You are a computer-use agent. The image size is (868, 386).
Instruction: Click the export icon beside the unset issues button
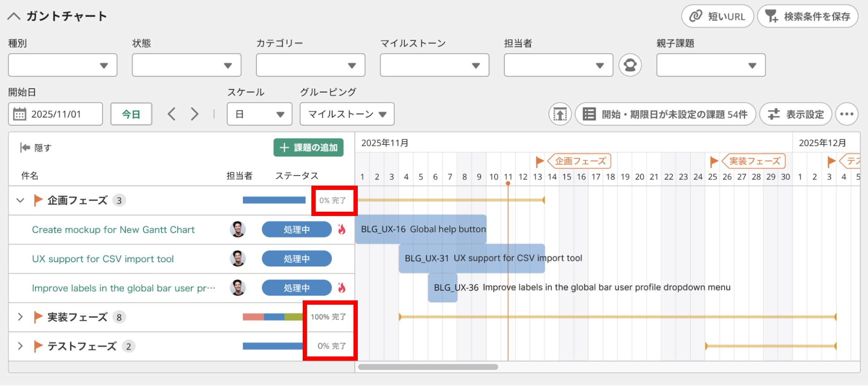point(560,114)
